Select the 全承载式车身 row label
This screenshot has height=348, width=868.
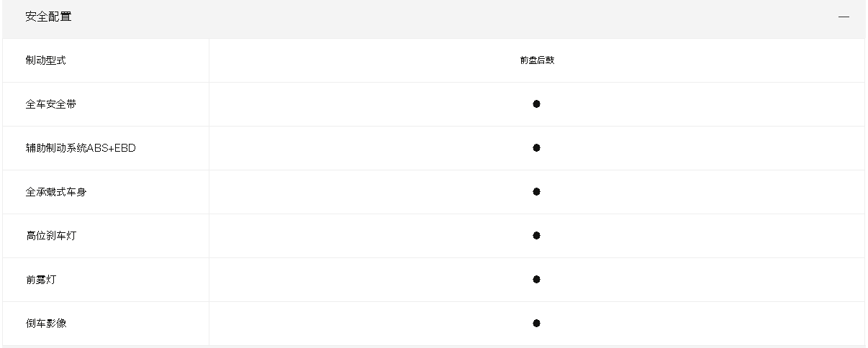pos(55,192)
